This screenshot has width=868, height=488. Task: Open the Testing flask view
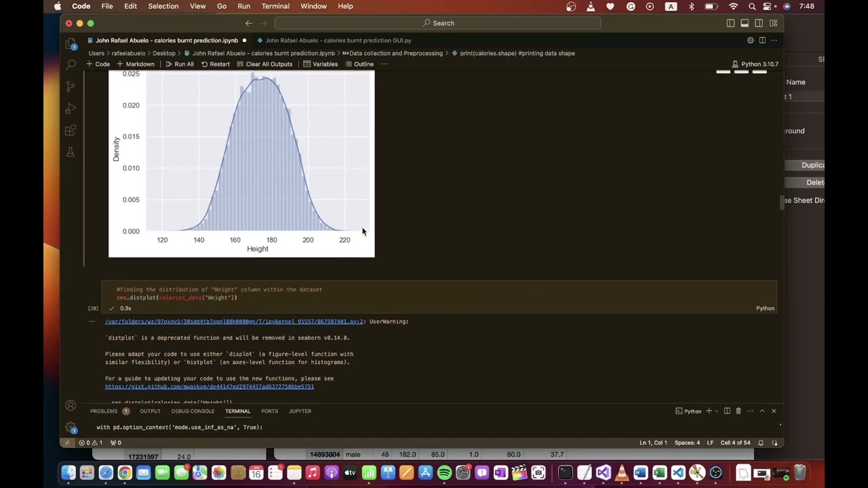click(x=71, y=152)
